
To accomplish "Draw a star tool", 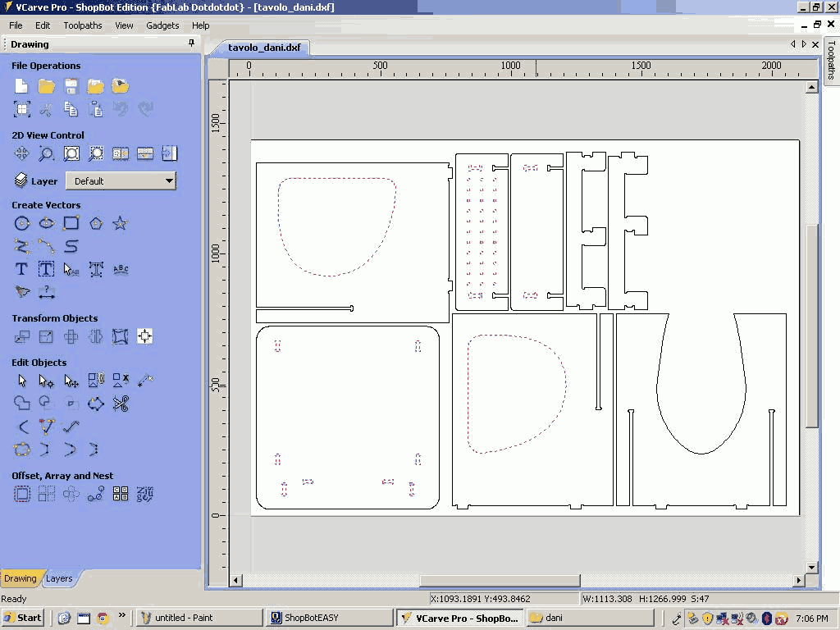I will point(120,223).
